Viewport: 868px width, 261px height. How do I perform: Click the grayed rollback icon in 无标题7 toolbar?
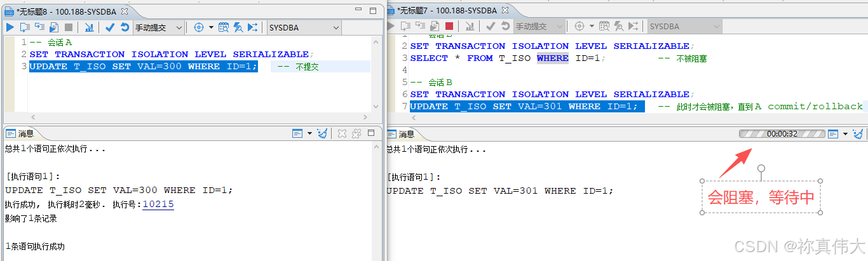(x=506, y=27)
